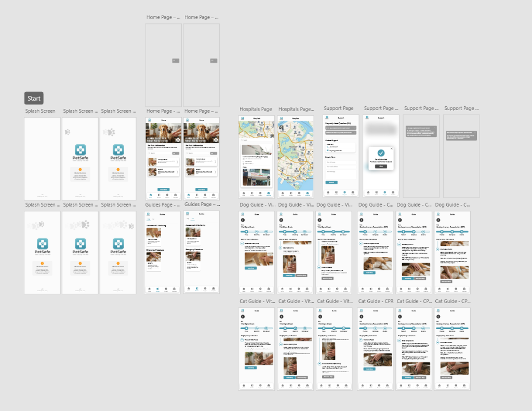Image resolution: width=532 pixels, height=411 pixels.
Task: Click Next Step button on Dog Guide leg photo artboard
Action: pos(251,268)
